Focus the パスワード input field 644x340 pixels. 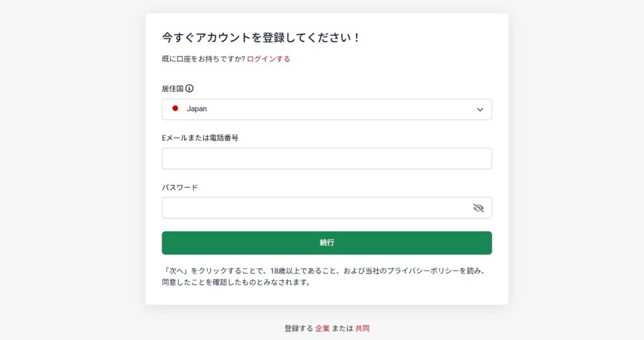[314, 208]
